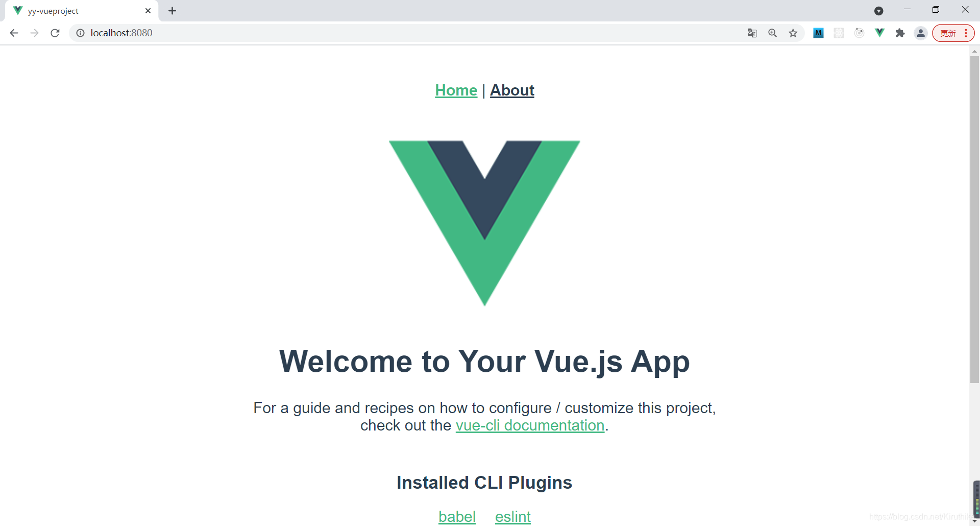Open the blue M extension
Screen dimensions: 980x526
point(818,33)
